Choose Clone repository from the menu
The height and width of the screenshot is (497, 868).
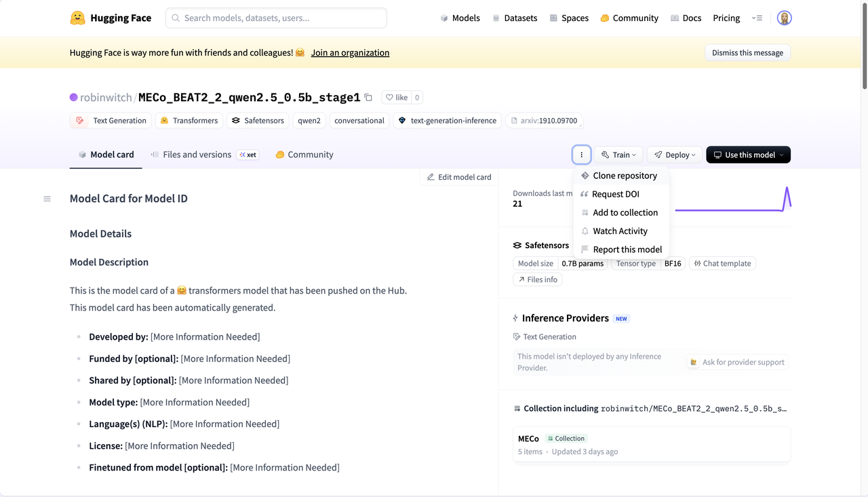(624, 176)
